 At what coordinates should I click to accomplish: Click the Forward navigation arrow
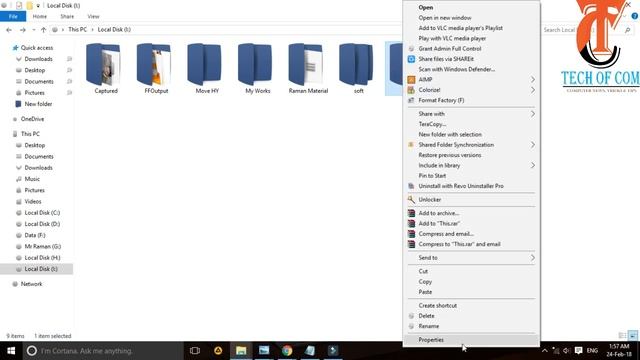[23, 30]
